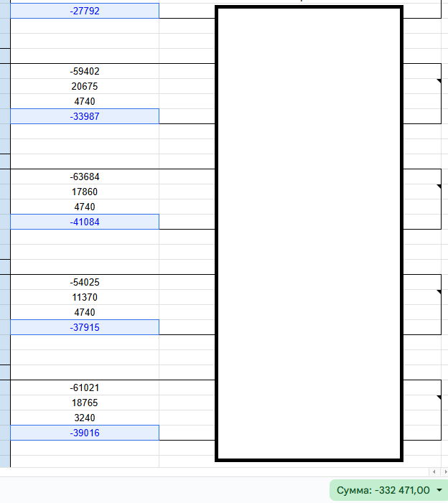Open the Сумма dropdown arrow
Viewport: 448px width, 503px height.
(439, 490)
